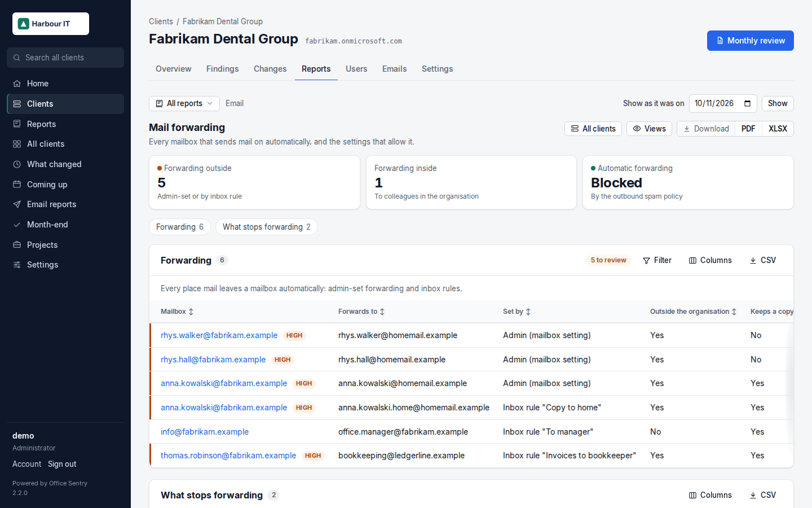Open the client Settings tab
Image resolution: width=812 pixels, height=508 pixels.
coord(438,69)
